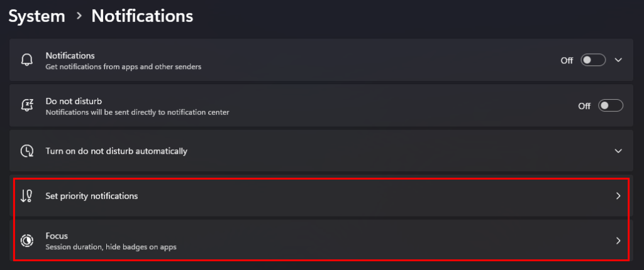Go back to System in the breadcrumb
Screen dimensions: 644x270
coord(36,16)
